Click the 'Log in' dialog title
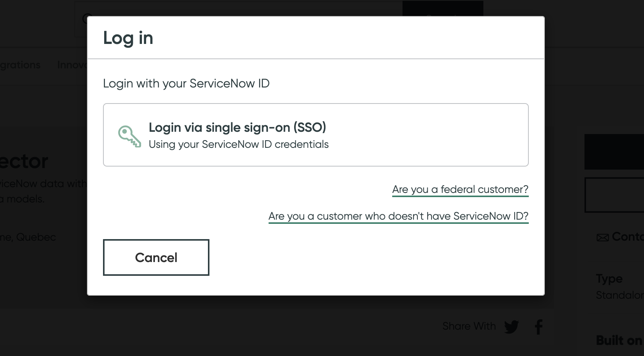This screenshot has height=356, width=644. coord(128,37)
